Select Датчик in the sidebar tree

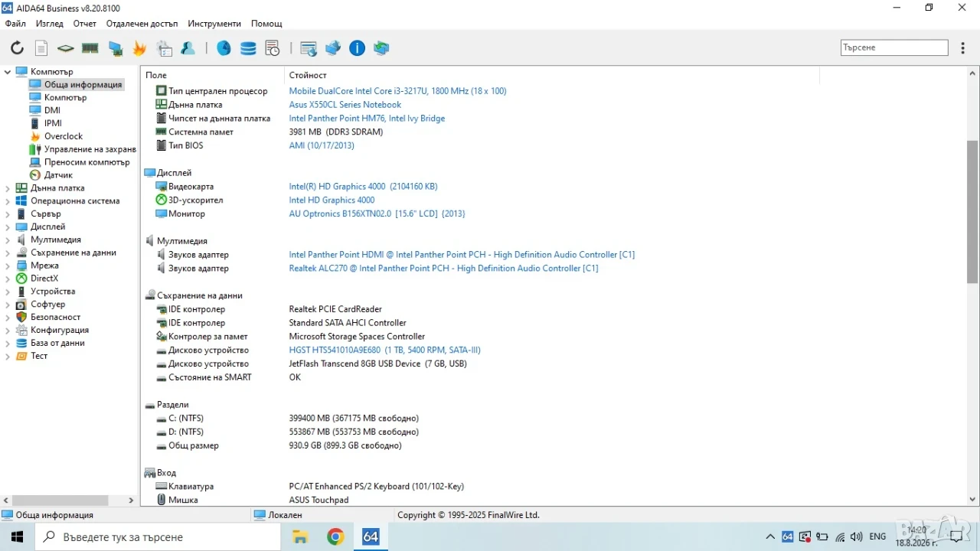(58, 175)
